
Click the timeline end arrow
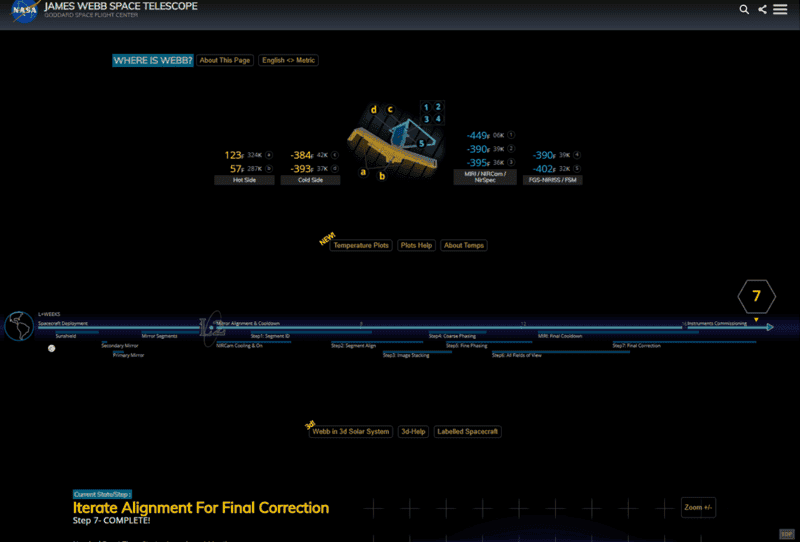pos(770,327)
